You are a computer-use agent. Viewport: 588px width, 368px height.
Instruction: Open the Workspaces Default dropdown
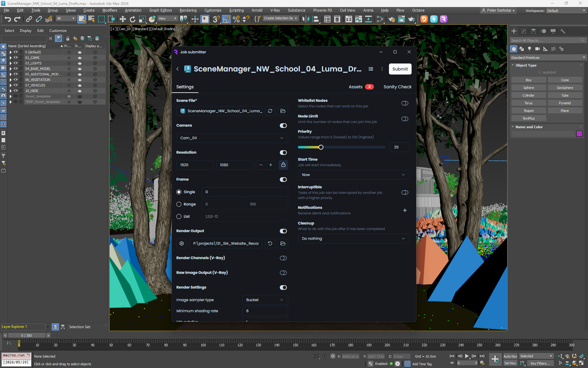click(x=566, y=11)
